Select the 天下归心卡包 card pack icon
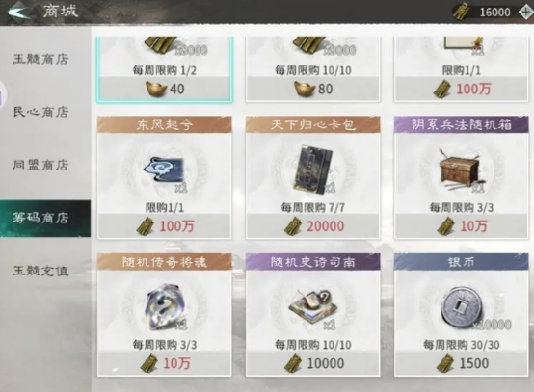Viewport: 534px width, 392px height. pos(313,170)
